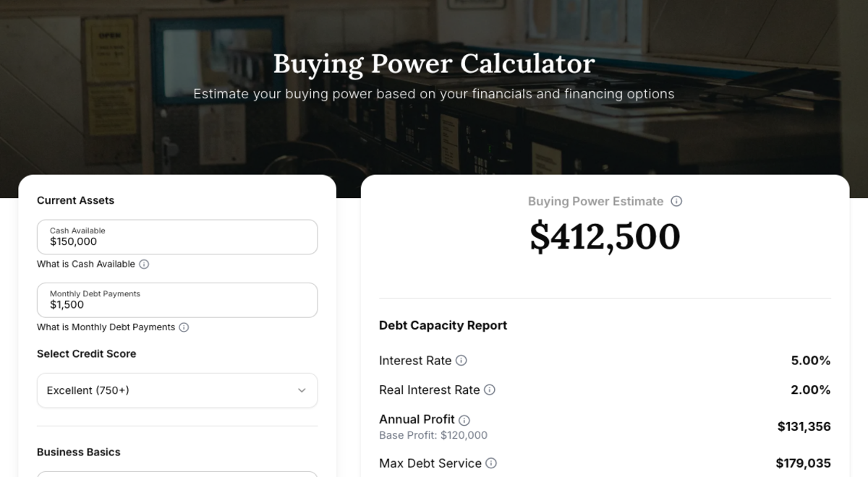Click the Debt Capacity Report heading
Viewport: 868px width, 477px height.
click(443, 326)
